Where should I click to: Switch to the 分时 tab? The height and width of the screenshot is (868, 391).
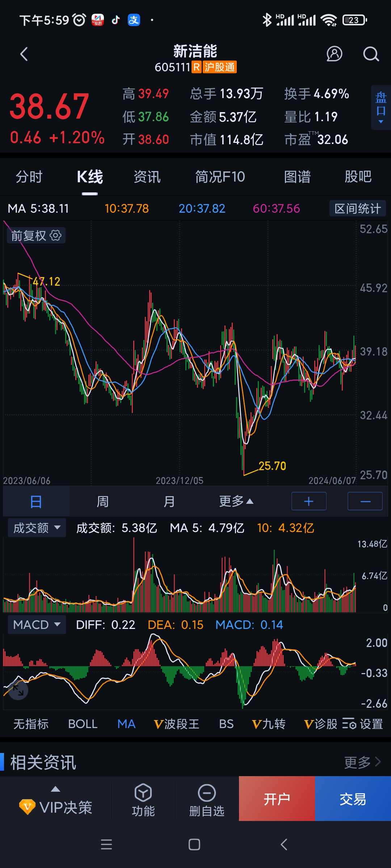29,177
